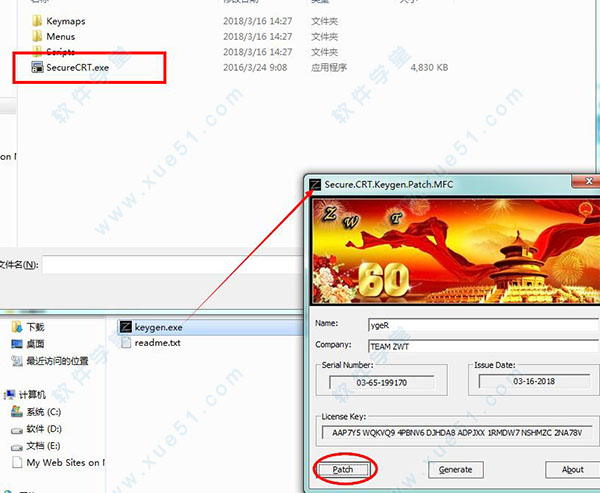Click the 文档 (E:) drive icon

point(17,447)
